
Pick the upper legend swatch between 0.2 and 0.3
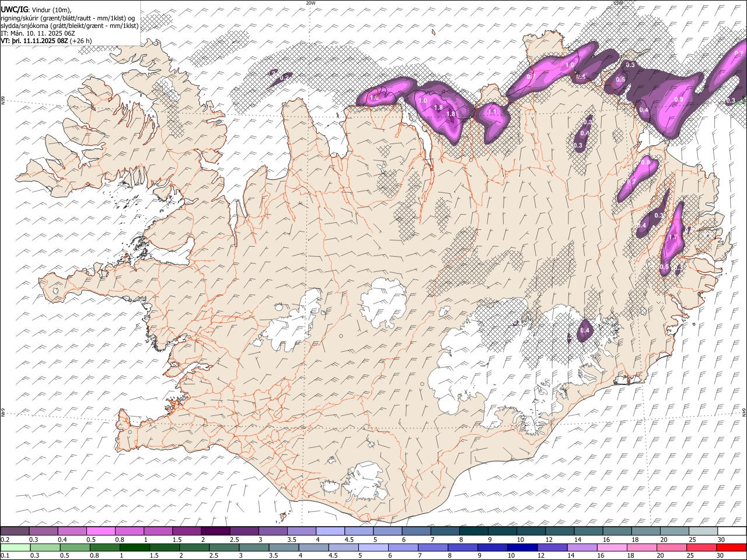click(x=15, y=531)
